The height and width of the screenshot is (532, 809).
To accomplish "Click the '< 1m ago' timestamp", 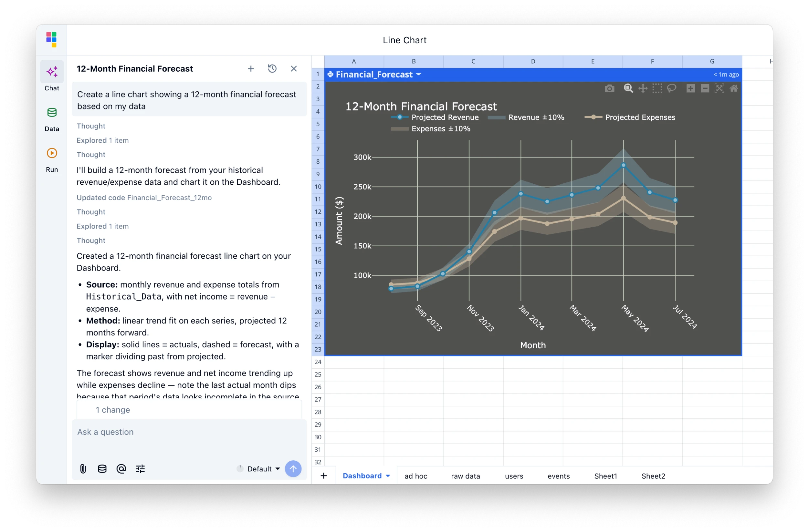I will click(726, 74).
